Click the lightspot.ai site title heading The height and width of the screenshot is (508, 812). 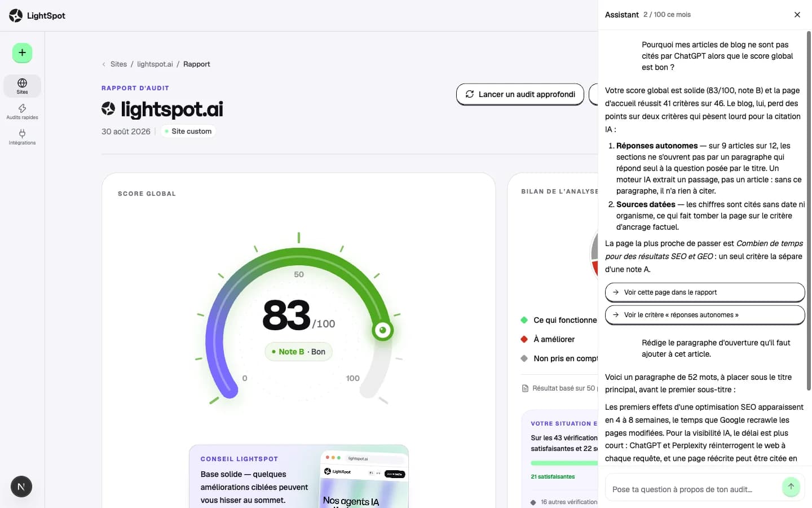click(x=172, y=109)
